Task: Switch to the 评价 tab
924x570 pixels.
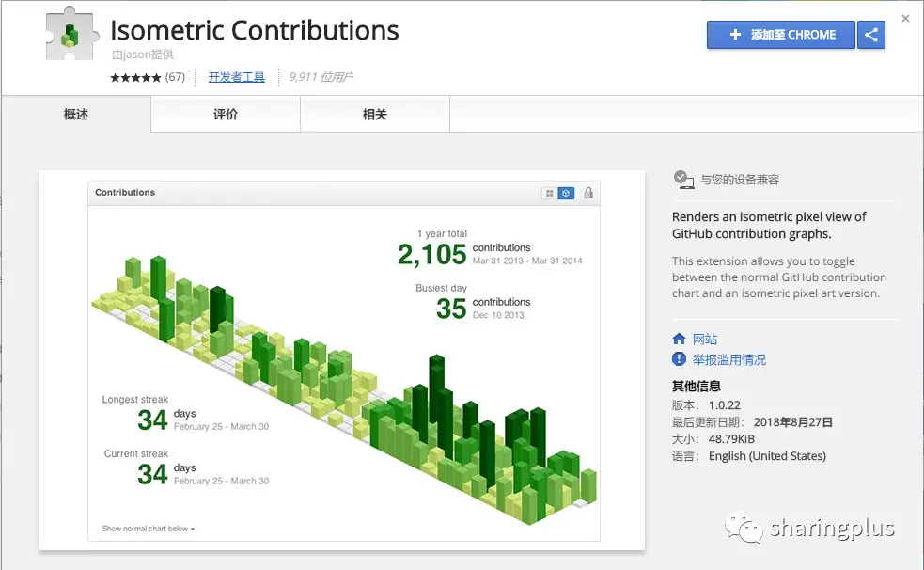Action: (x=226, y=115)
